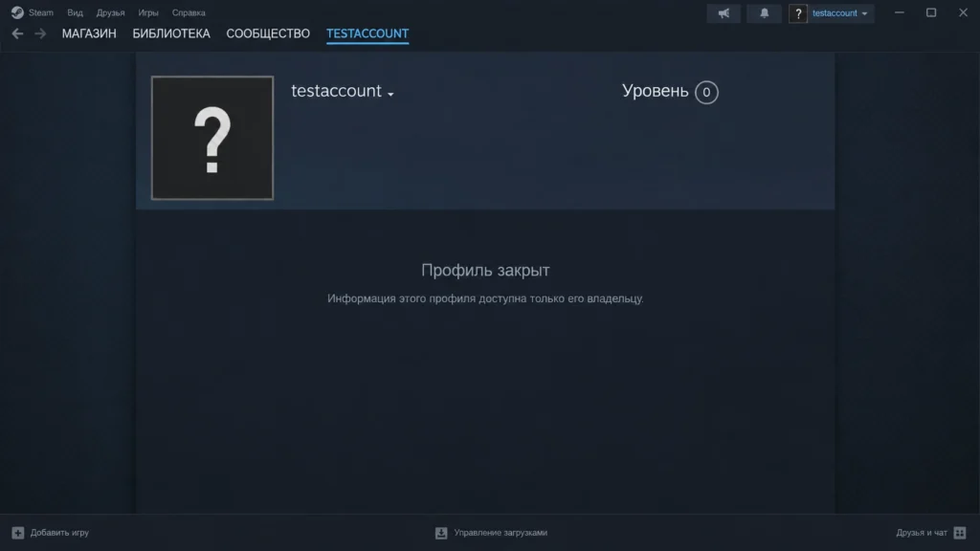Viewport: 980px width, 551px height.
Task: Click the profile avatar picture
Action: point(212,138)
